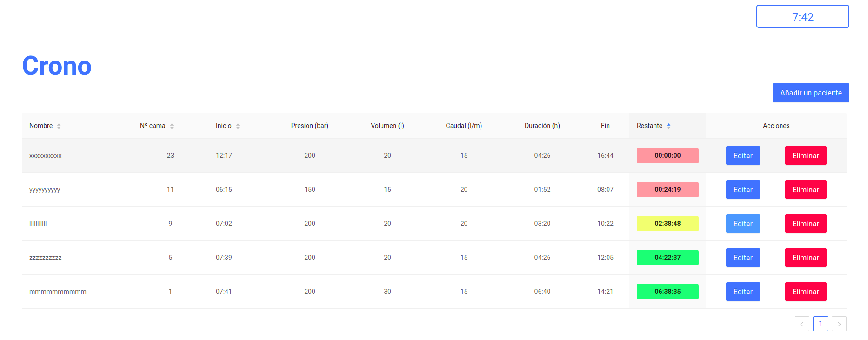Click the Caudal (l/m) column header
Image resolution: width=868 pixels, height=340 pixels.
pos(464,126)
